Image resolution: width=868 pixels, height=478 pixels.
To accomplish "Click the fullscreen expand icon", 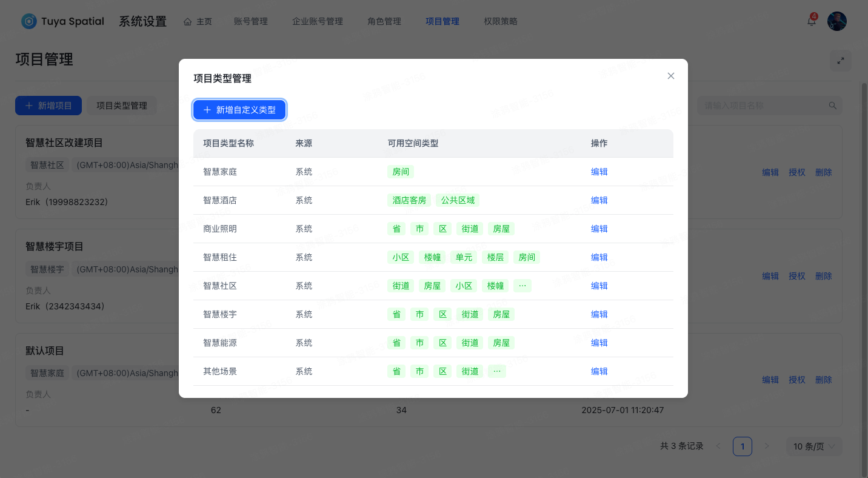I will [841, 61].
